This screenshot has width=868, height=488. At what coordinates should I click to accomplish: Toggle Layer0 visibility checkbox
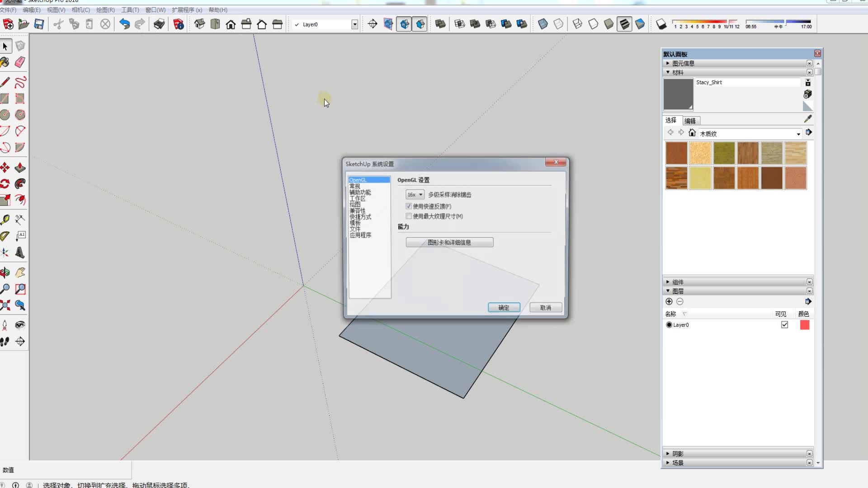[x=784, y=325]
